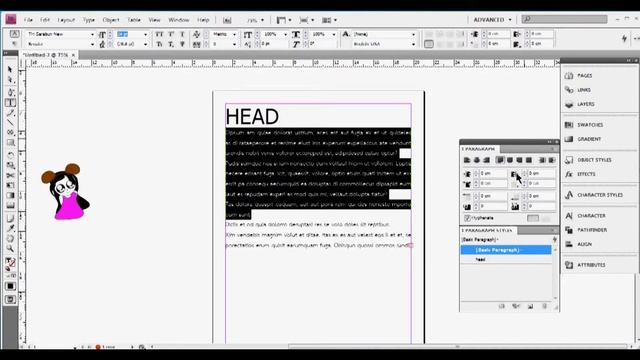The width and height of the screenshot is (640, 360).
Task: Switch to paragraph formatting controls button
Action: pos(14,44)
